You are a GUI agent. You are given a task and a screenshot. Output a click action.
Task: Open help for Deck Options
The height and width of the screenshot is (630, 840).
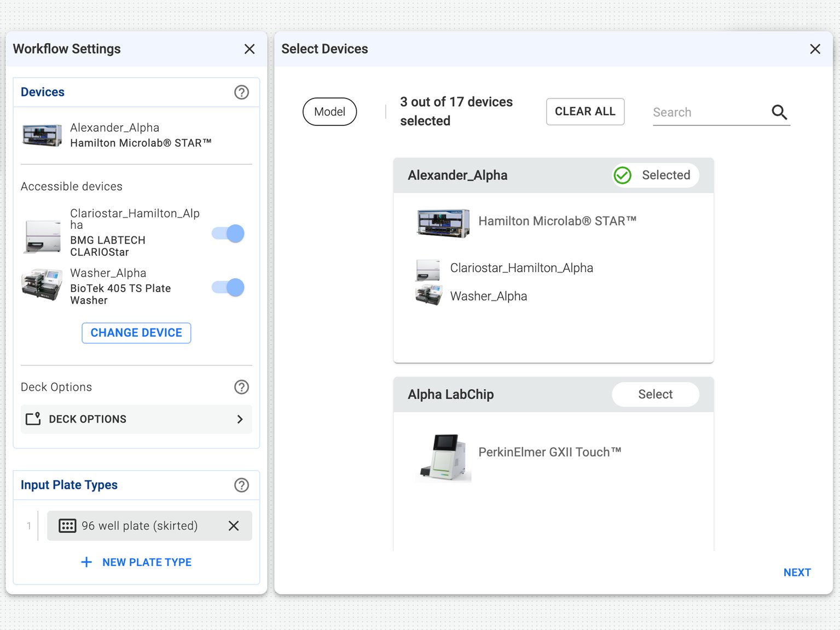(241, 387)
